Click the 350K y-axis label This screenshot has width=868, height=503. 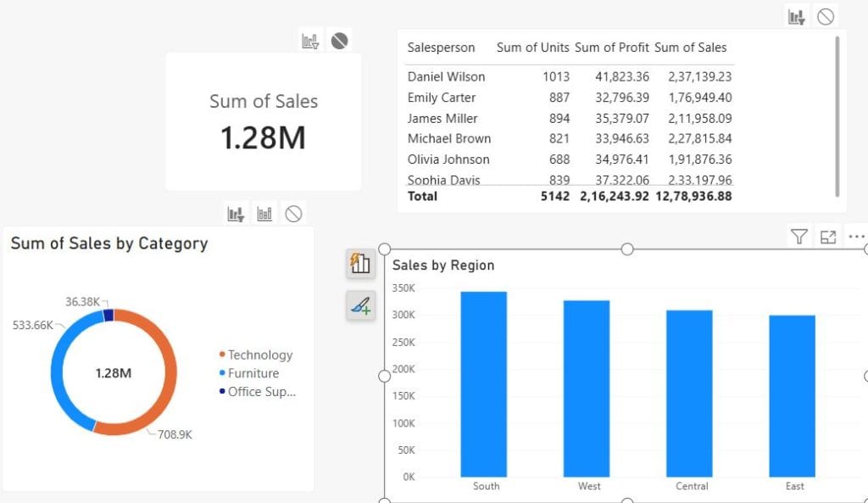pyautogui.click(x=403, y=288)
